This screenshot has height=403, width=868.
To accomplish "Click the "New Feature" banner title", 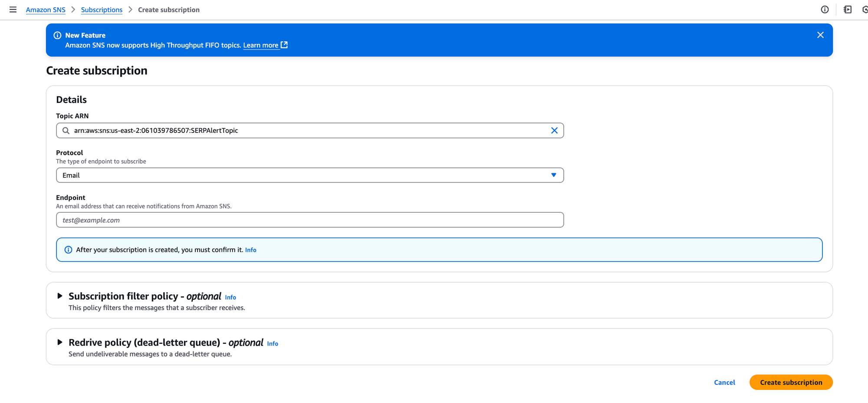I will [x=85, y=35].
